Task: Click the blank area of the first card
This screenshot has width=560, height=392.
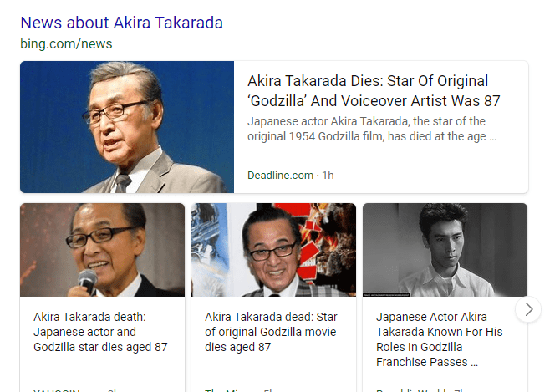Action: (103, 371)
